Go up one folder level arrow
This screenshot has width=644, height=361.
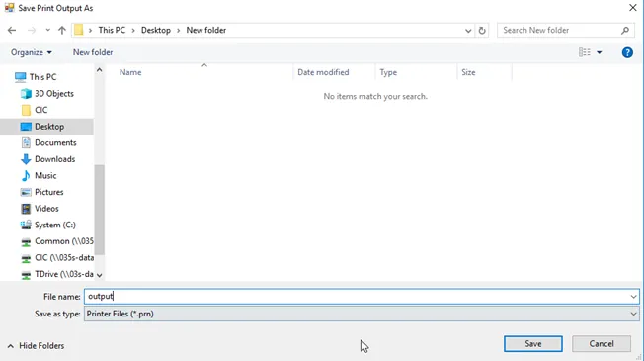click(x=62, y=30)
